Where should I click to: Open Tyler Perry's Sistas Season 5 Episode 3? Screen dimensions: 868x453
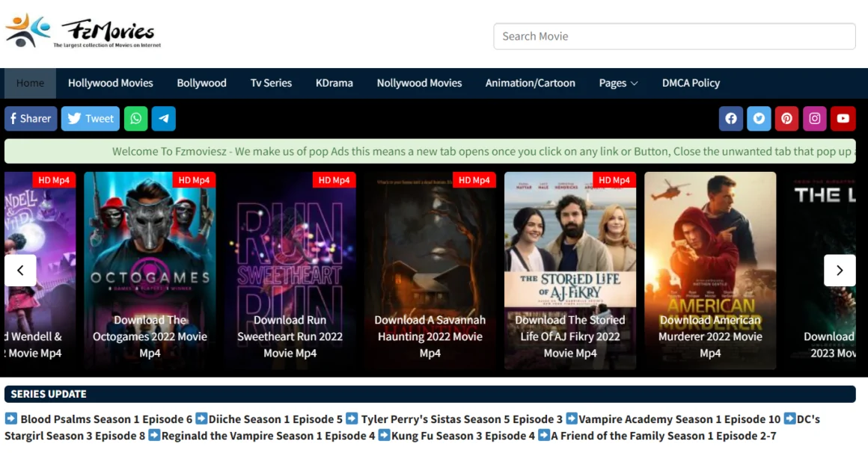point(462,419)
